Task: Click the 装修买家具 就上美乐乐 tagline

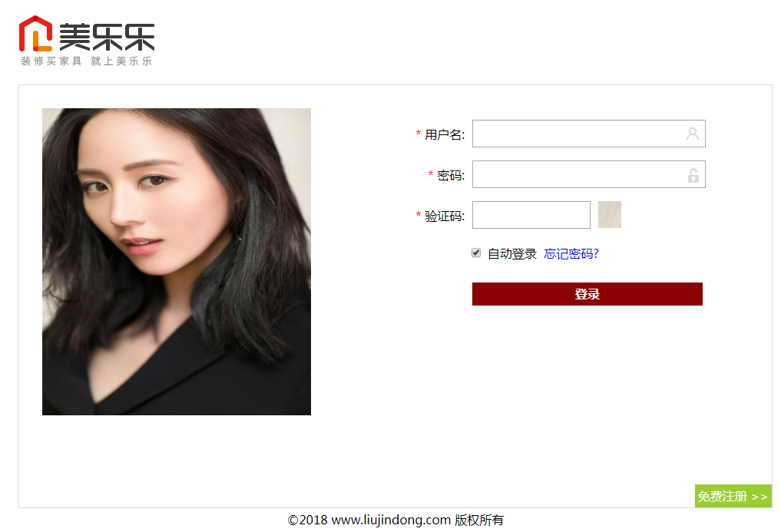Action: pyautogui.click(x=86, y=61)
